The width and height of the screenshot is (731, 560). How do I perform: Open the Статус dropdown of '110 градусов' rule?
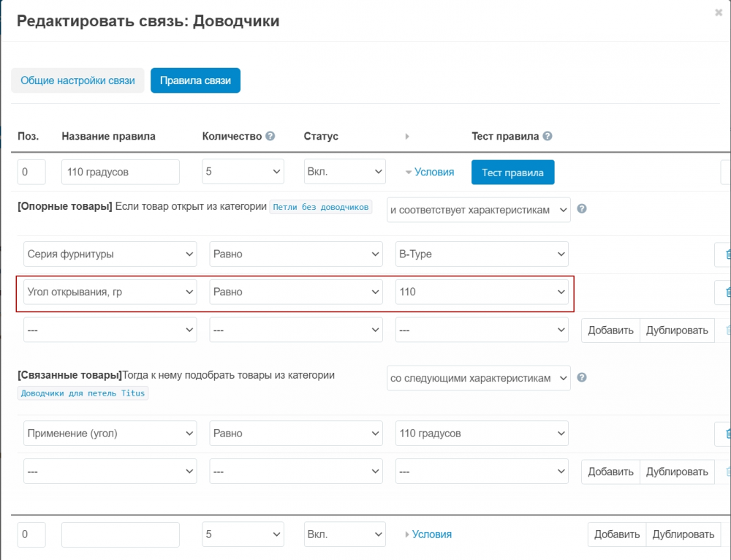coord(344,173)
